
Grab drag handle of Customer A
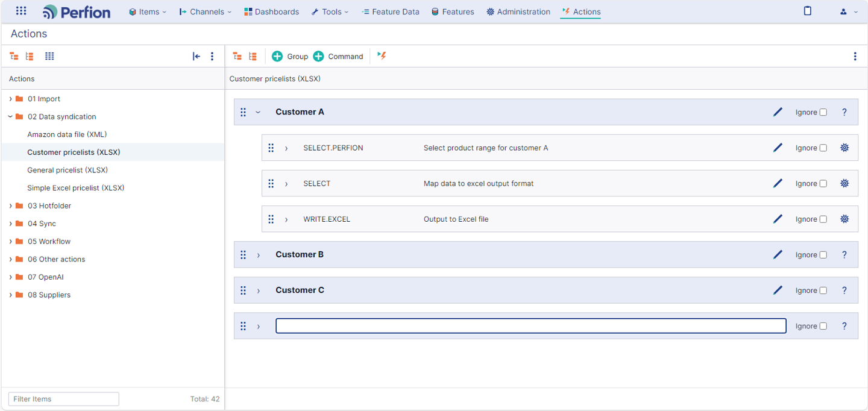pos(244,112)
